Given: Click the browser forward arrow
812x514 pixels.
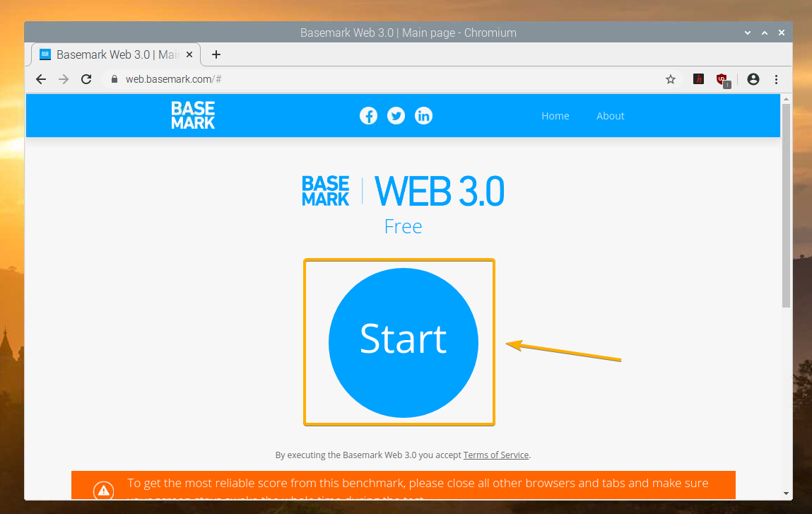Looking at the screenshot, I should click(x=64, y=79).
